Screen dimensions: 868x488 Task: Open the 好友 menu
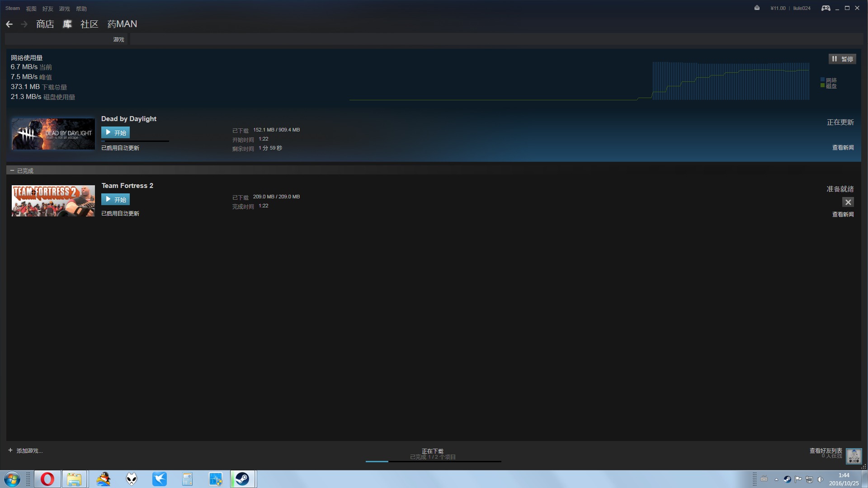pos(47,9)
